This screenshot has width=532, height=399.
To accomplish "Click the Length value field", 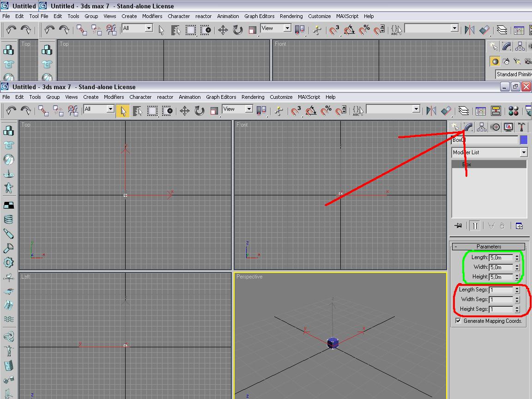I will [x=501, y=258].
